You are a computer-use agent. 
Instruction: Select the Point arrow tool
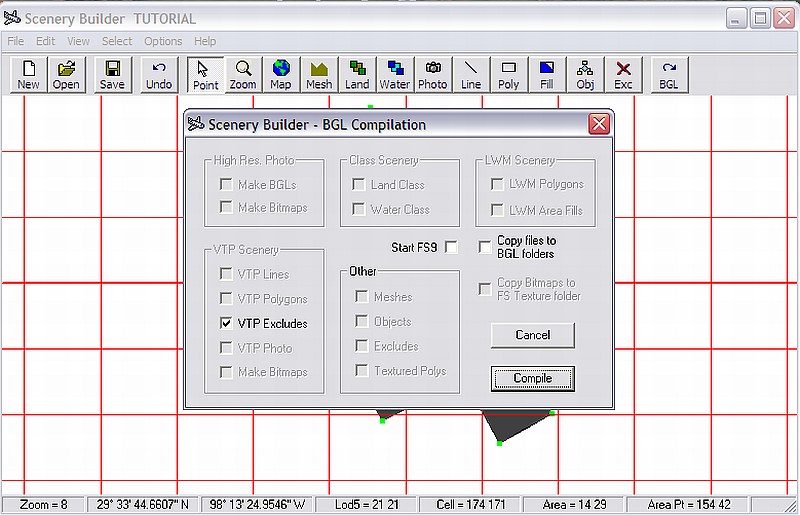click(x=205, y=75)
